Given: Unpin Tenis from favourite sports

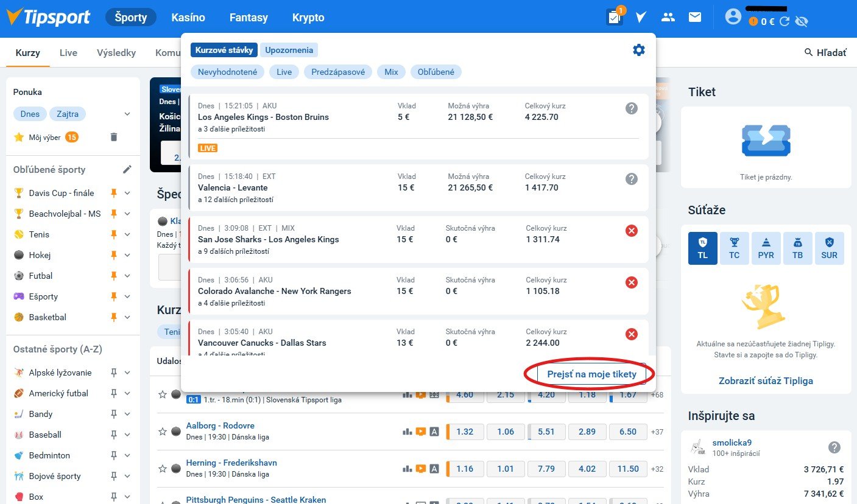Looking at the screenshot, I should 113,234.
